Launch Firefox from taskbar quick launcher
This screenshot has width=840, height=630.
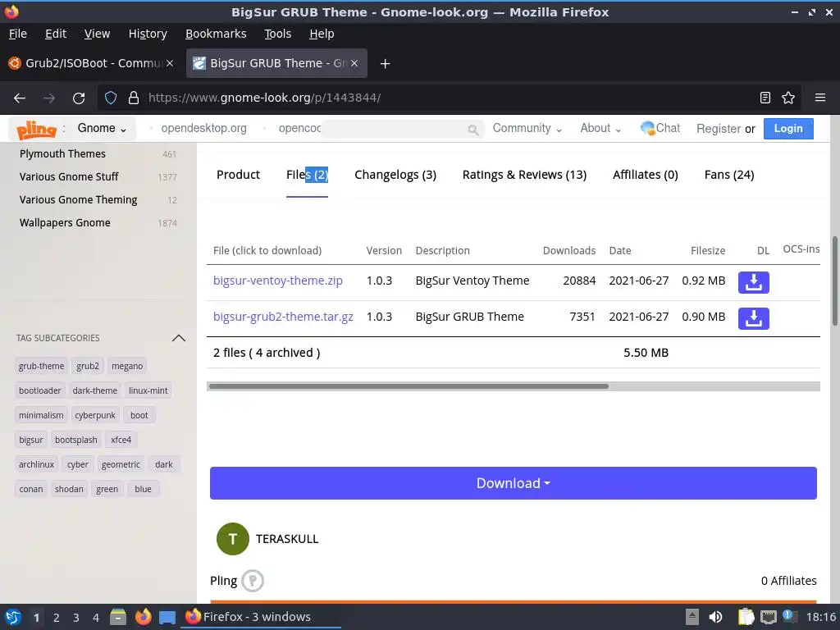tap(143, 617)
